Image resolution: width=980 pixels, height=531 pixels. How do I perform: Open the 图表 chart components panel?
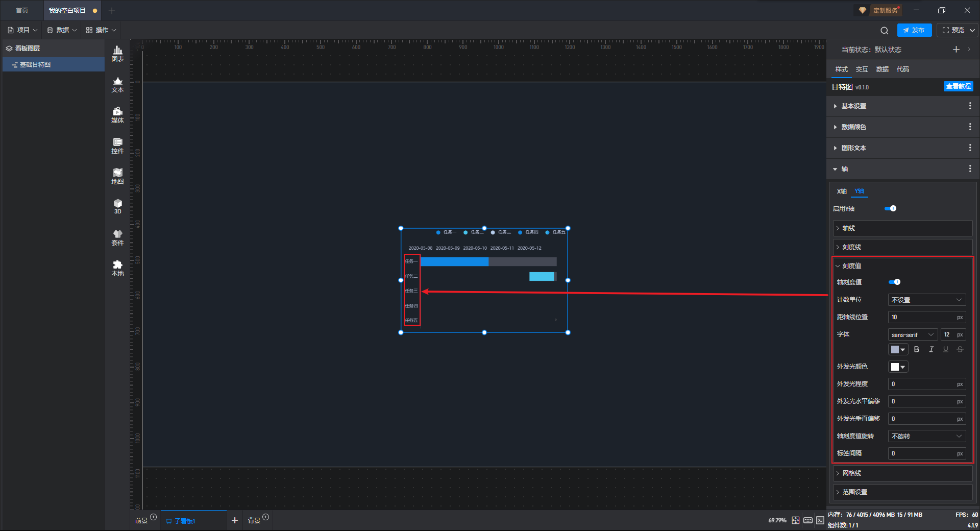117,54
